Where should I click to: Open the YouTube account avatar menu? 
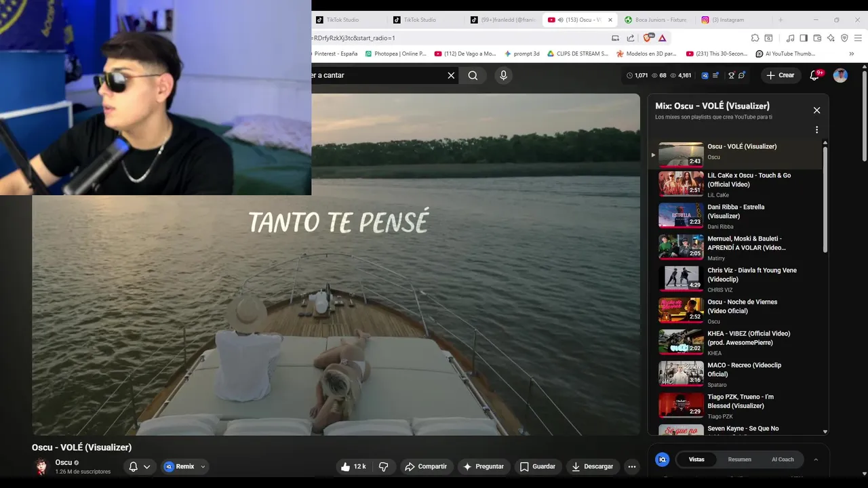pos(840,75)
